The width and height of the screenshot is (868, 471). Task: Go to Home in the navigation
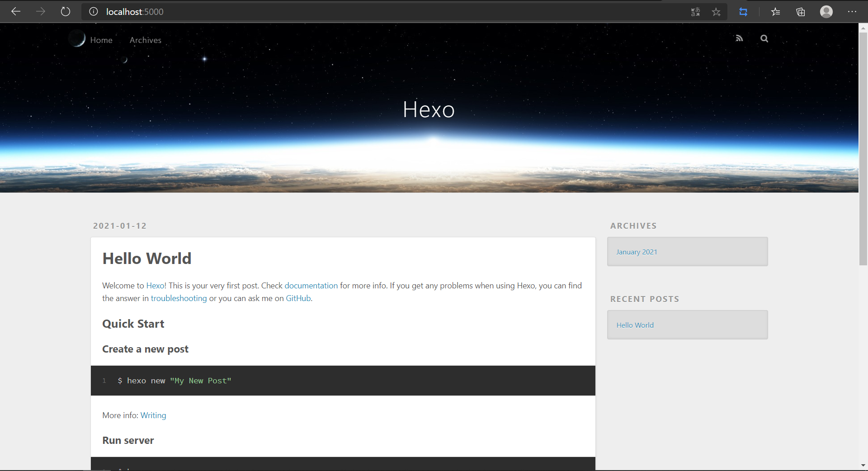(101, 40)
